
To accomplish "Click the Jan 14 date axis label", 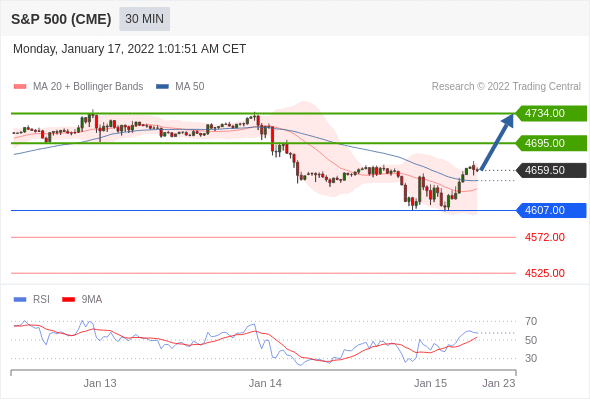I will 265,383.
